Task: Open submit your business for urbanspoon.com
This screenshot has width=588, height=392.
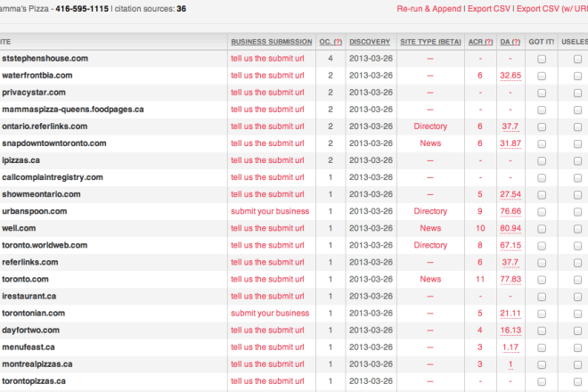Action: point(270,211)
